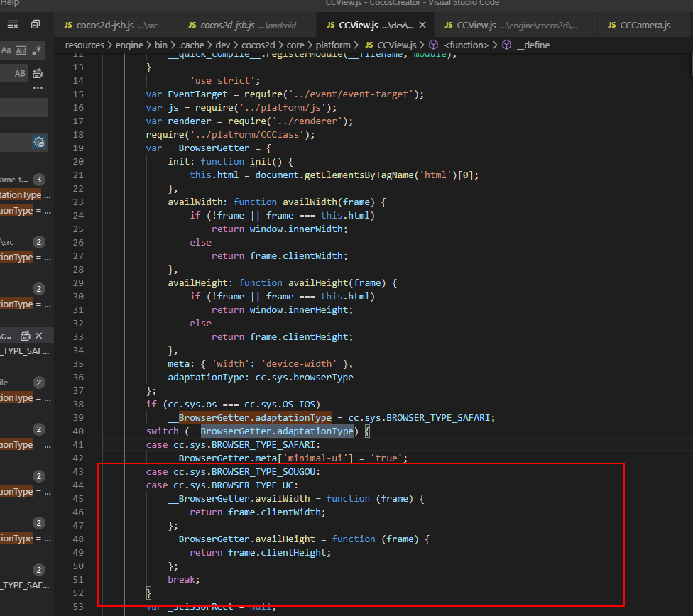Viewport: 693px width, 616px height.
Task: Switch to the cocos2d-jsb.js ...\src tab
Action: [x=116, y=25]
